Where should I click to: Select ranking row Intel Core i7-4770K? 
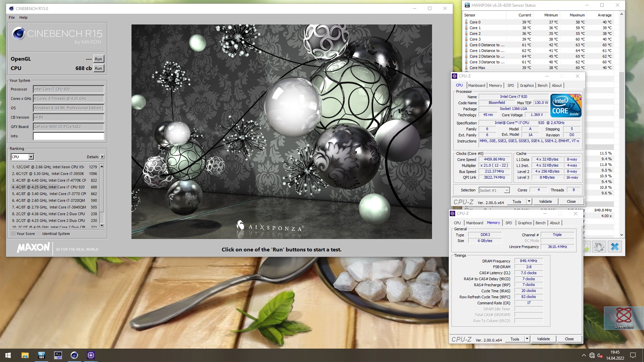[55, 180]
